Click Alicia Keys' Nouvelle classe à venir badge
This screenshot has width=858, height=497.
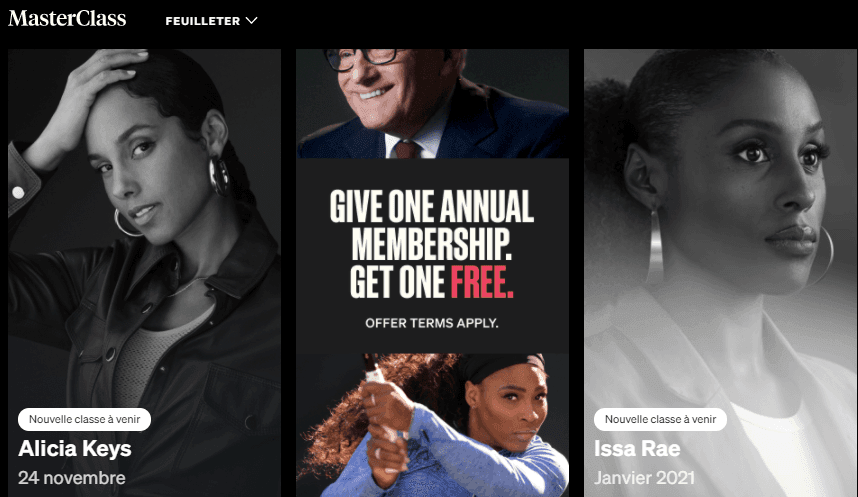(x=84, y=419)
